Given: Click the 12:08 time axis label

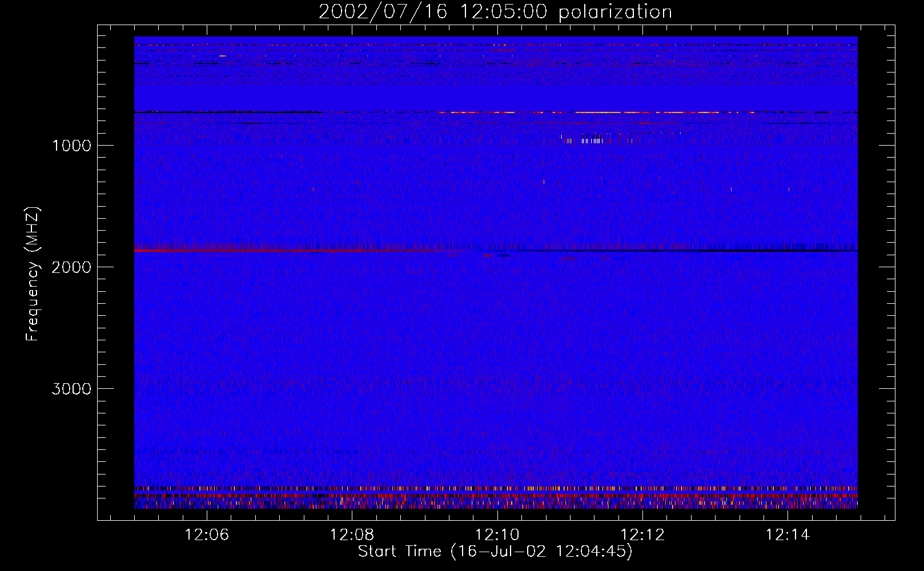Looking at the screenshot, I should tap(352, 535).
